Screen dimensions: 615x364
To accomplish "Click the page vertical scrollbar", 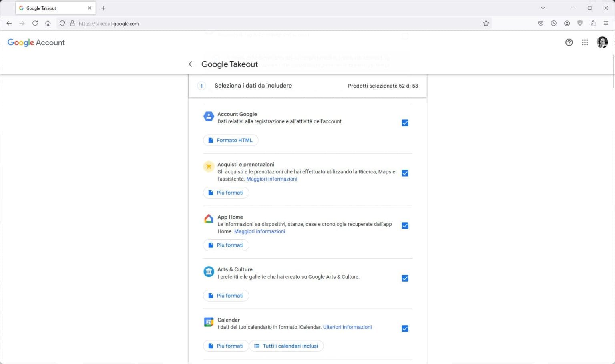I will click(613, 71).
